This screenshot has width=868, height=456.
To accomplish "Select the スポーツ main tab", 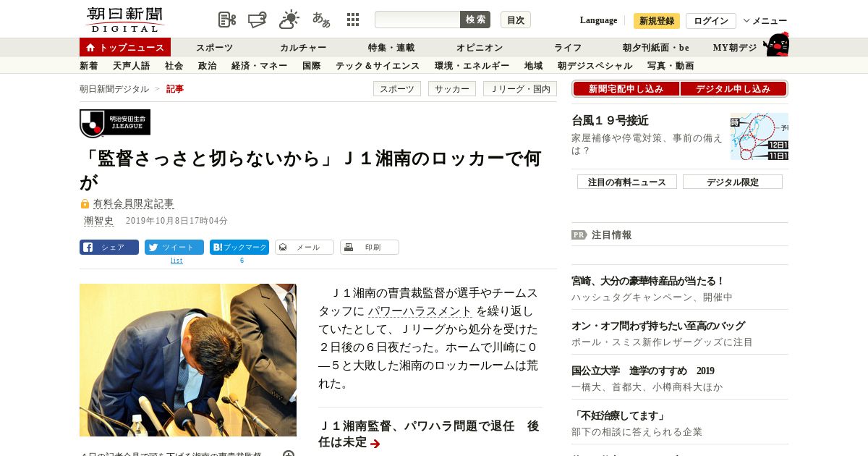I will pos(215,47).
